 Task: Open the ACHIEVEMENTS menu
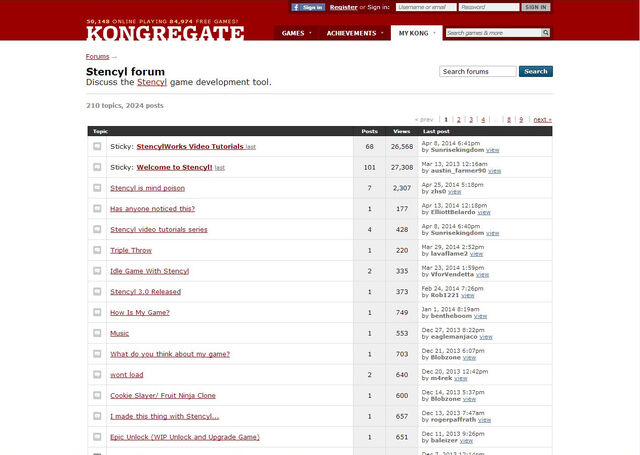[355, 33]
